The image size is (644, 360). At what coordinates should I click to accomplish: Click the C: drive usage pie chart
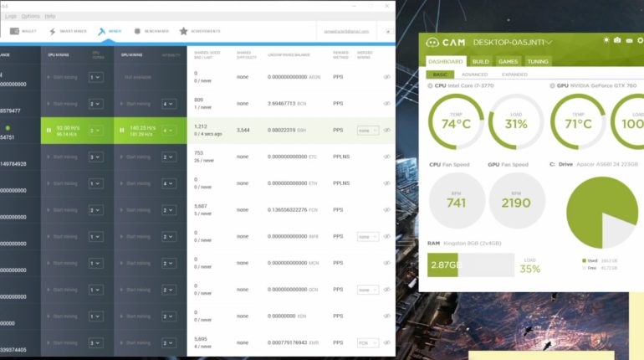[602, 213]
